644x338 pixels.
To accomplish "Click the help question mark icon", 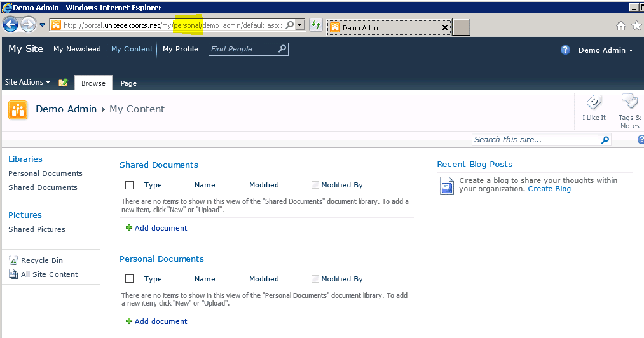I will 565,50.
